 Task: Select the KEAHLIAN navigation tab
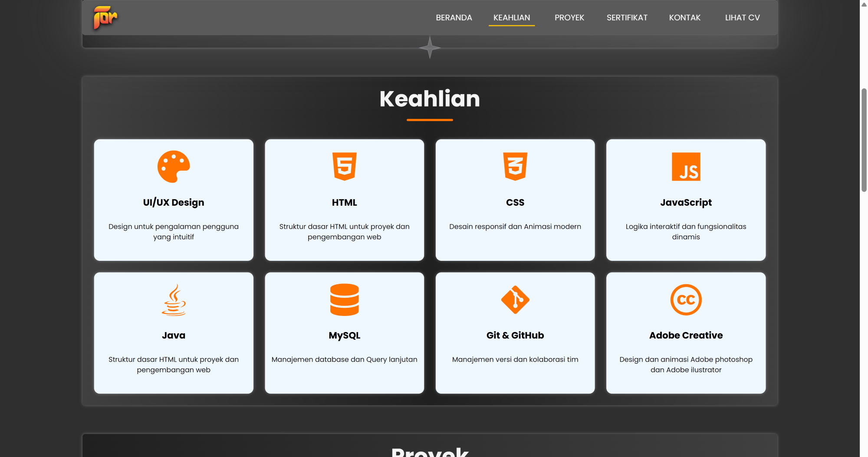[511, 18]
